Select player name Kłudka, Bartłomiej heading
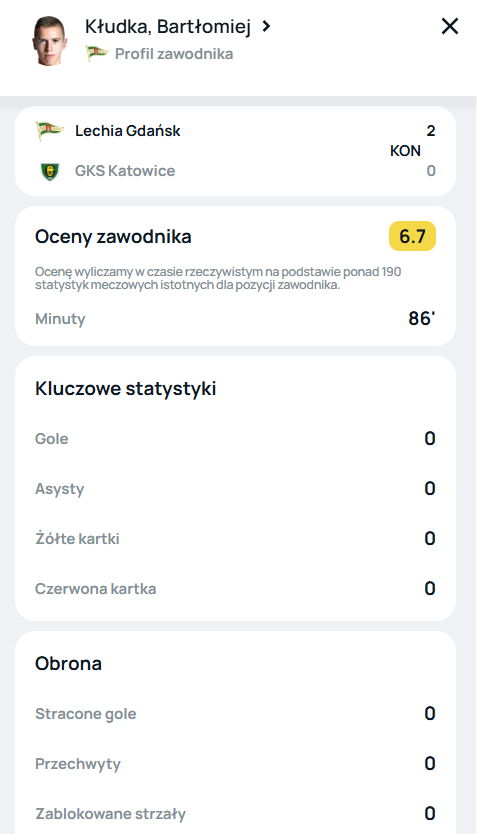 click(x=168, y=26)
